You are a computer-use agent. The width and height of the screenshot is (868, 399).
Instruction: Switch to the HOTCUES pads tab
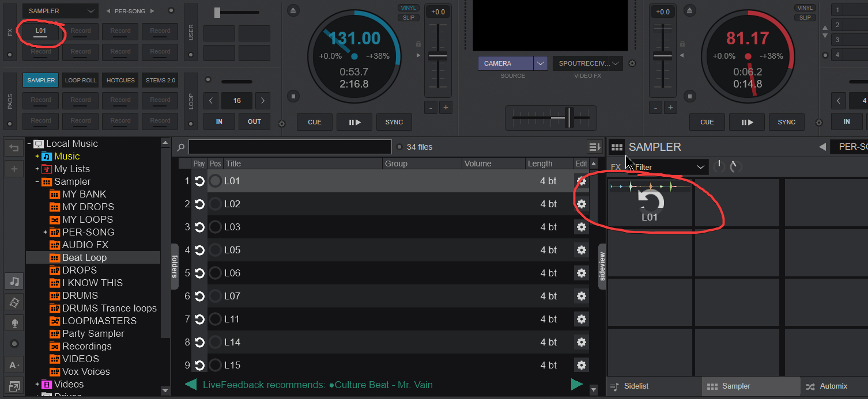pos(120,79)
